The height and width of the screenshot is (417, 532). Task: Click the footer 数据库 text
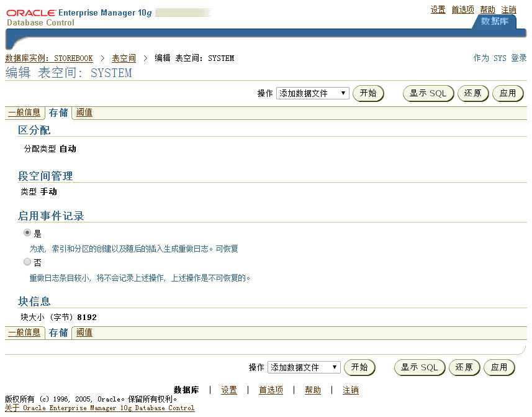(x=186, y=390)
